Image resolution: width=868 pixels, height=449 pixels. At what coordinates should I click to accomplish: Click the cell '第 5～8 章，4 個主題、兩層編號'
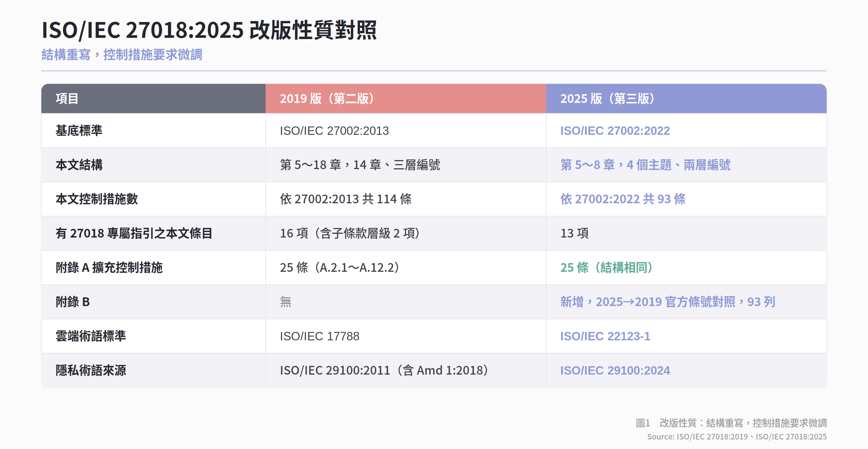pyautogui.click(x=645, y=165)
